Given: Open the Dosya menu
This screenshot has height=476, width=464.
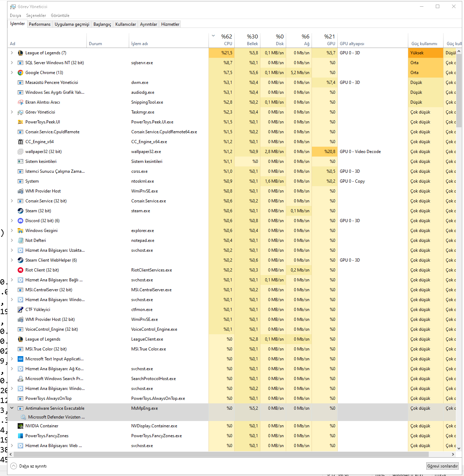Looking at the screenshot, I should click(16, 16).
